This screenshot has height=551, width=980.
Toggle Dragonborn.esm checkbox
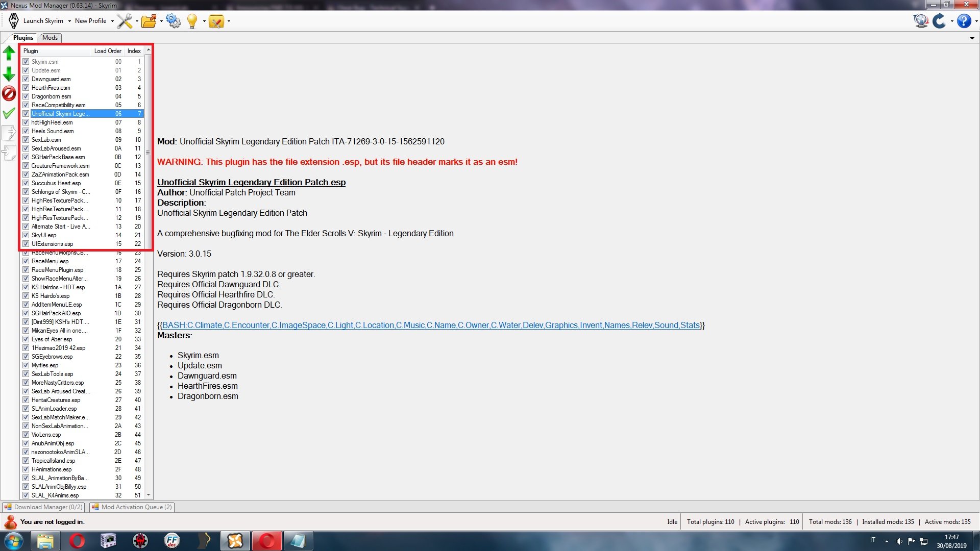pos(26,96)
